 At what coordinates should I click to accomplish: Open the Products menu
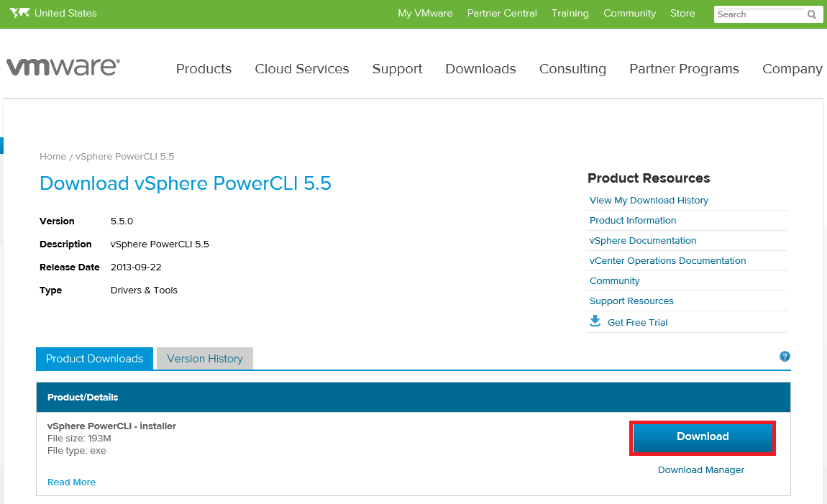tap(204, 69)
